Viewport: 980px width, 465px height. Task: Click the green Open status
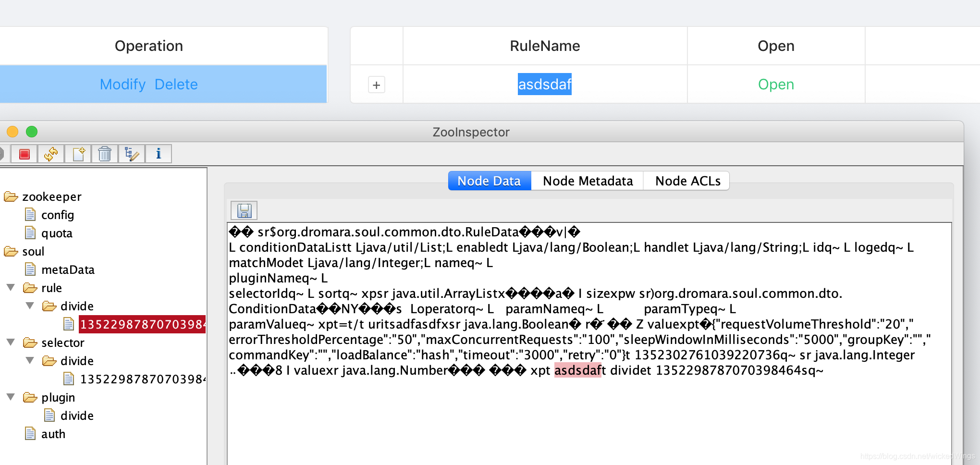tap(776, 85)
